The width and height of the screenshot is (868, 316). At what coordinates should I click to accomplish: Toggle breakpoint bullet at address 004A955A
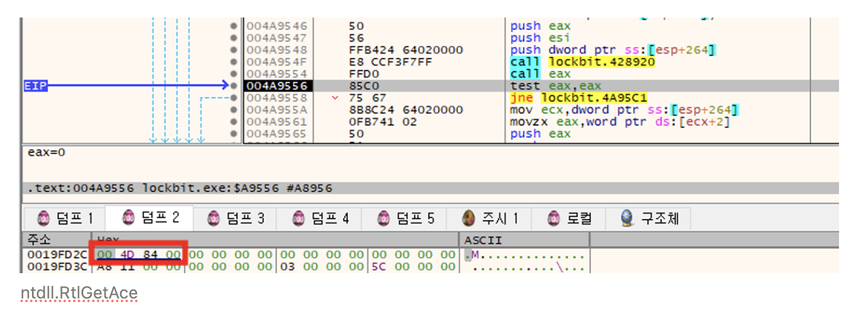pyautogui.click(x=234, y=110)
